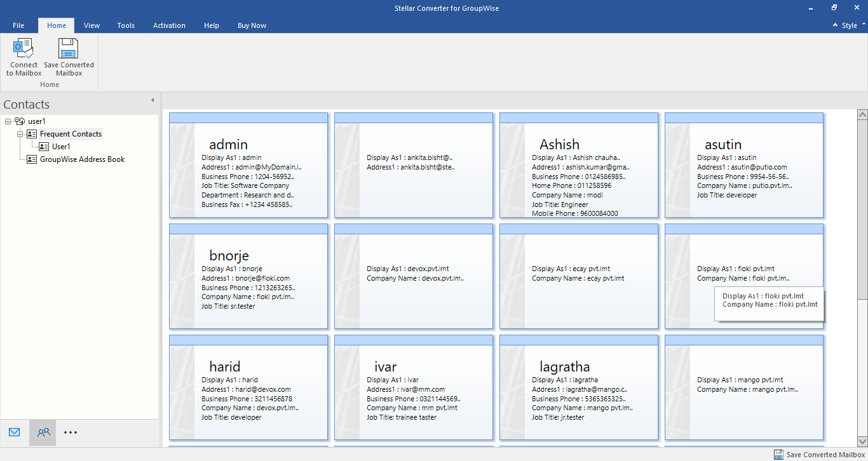Click the scrollbar up arrow
868x461 pixels.
pos(862,115)
